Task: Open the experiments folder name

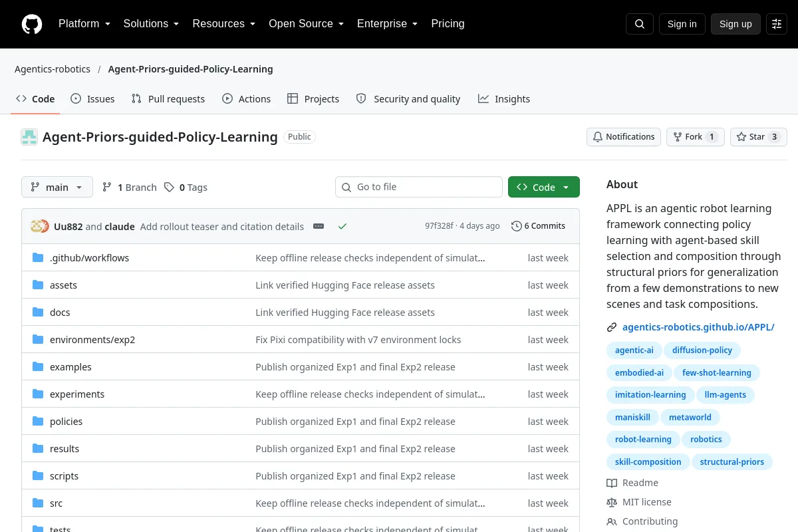Action: pos(77,394)
